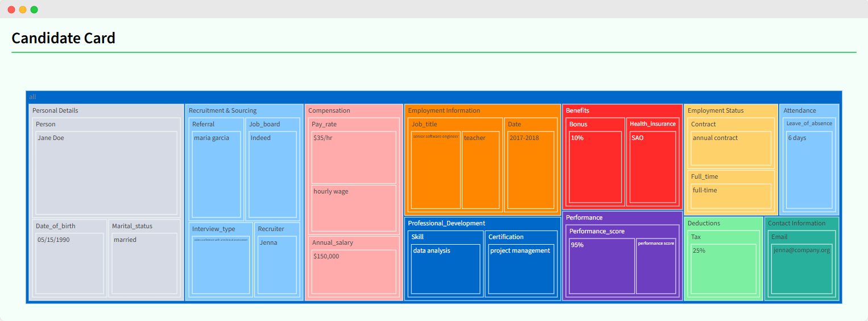Select the 2017-2018 date cell
This screenshot has height=321, width=868.
coord(531,170)
